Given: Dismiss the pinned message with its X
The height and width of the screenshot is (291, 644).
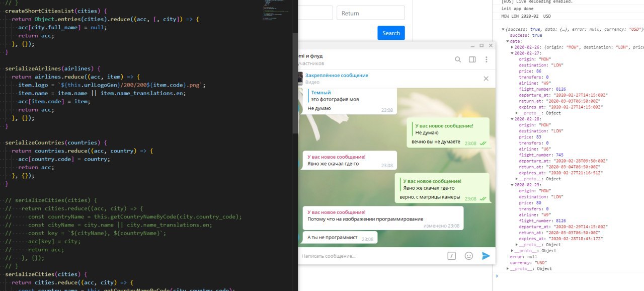Looking at the screenshot, I should [486, 79].
